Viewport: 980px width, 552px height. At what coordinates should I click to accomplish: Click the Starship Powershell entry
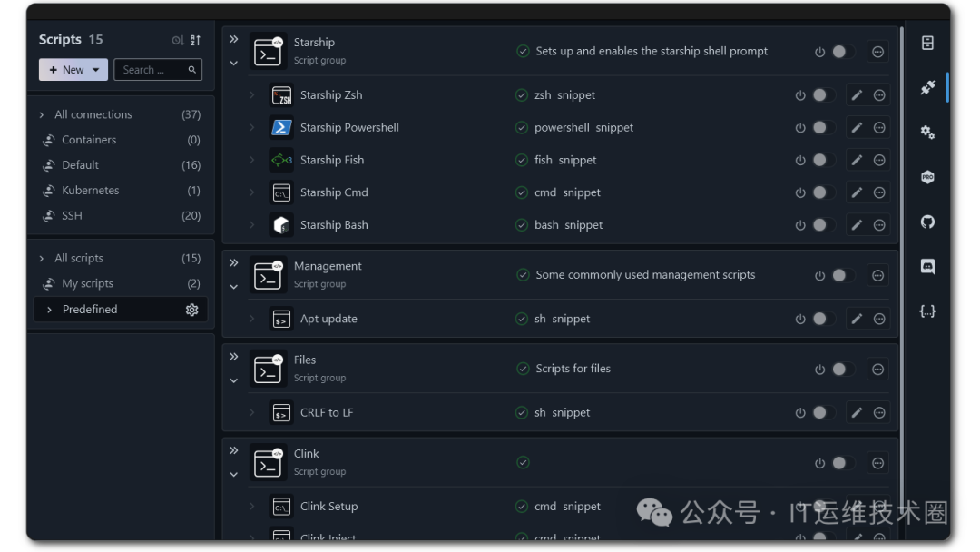click(349, 127)
